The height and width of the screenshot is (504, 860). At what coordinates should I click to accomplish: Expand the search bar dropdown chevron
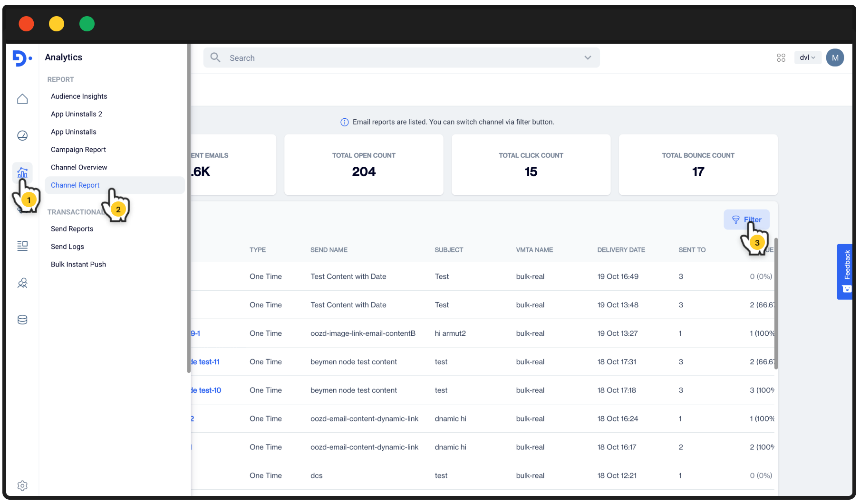coord(588,57)
